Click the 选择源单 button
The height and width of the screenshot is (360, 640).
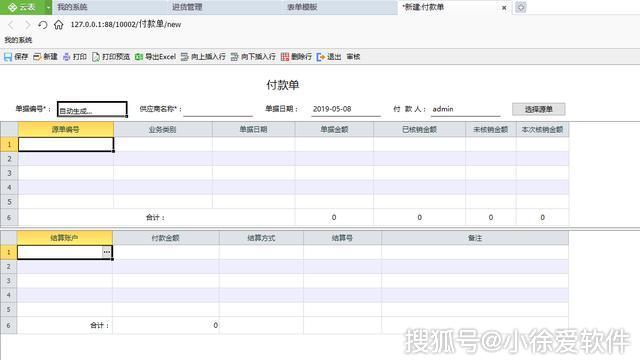click(538, 109)
